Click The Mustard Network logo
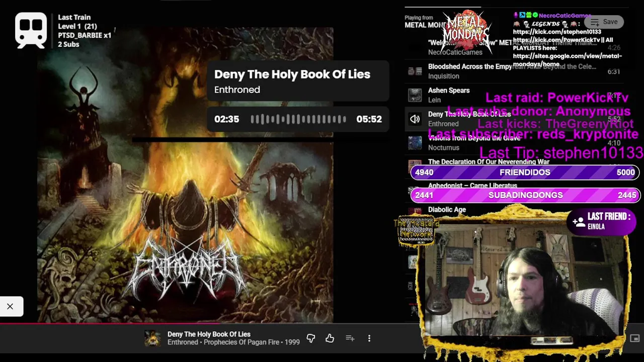The image size is (644, 362). pyautogui.click(x=416, y=231)
